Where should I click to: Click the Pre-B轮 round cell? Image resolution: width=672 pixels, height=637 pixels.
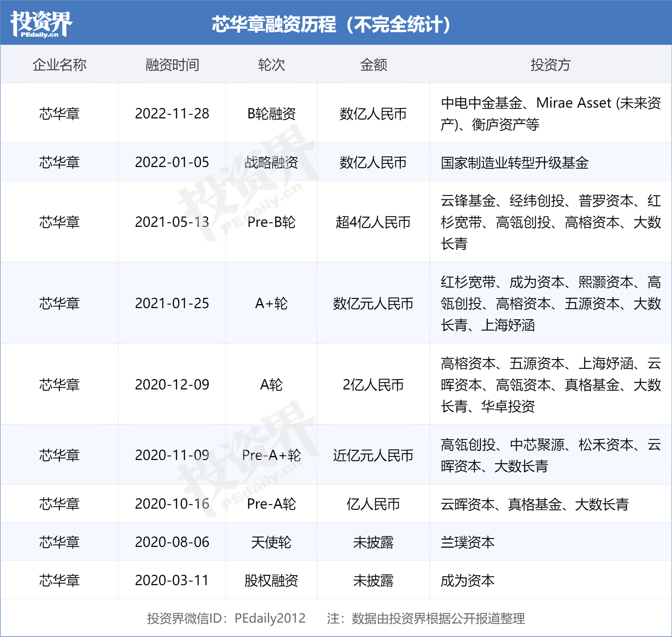(271, 222)
